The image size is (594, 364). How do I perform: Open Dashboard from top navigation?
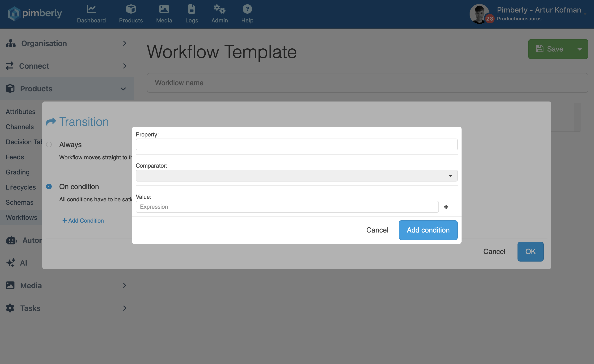tap(91, 14)
